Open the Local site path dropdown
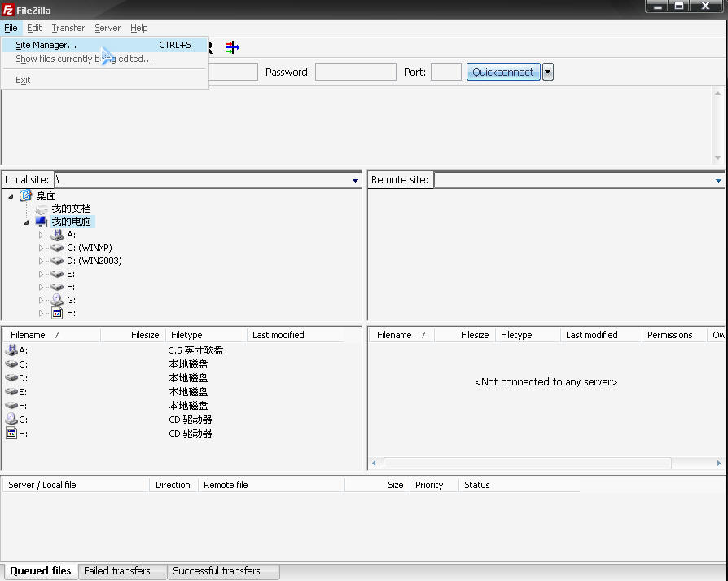The image size is (728, 581). click(x=355, y=180)
